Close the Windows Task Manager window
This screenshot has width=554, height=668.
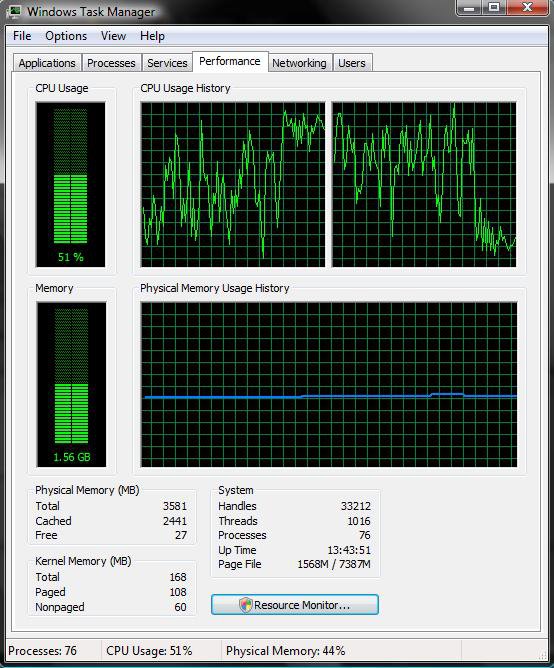tap(528, 8)
